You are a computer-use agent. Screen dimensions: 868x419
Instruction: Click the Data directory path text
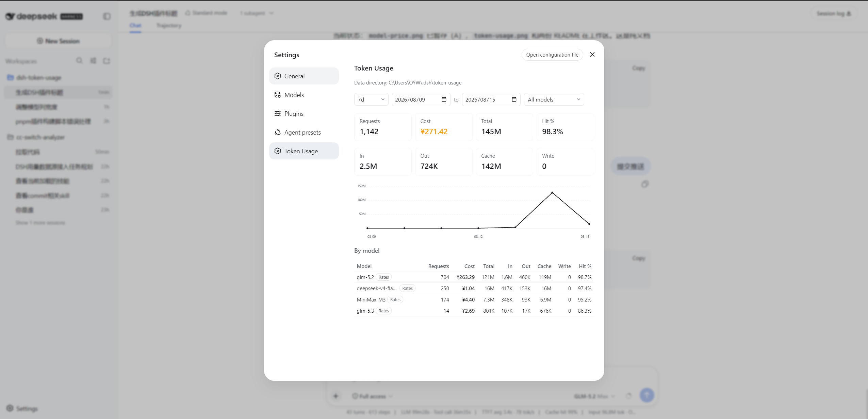[x=408, y=83]
